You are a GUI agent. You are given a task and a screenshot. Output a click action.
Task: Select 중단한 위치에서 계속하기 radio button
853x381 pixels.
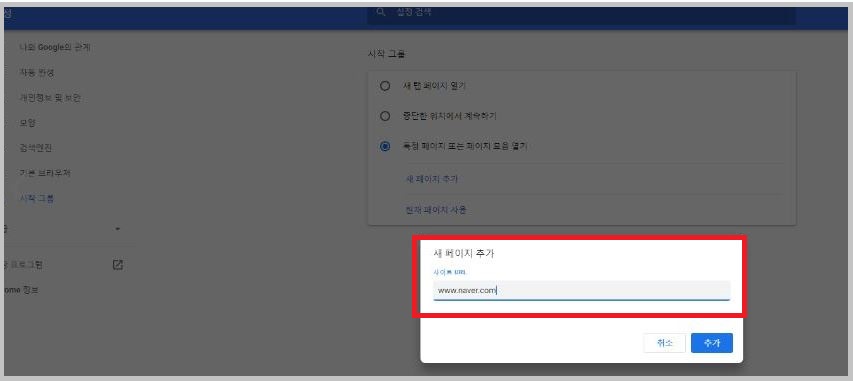[385, 116]
